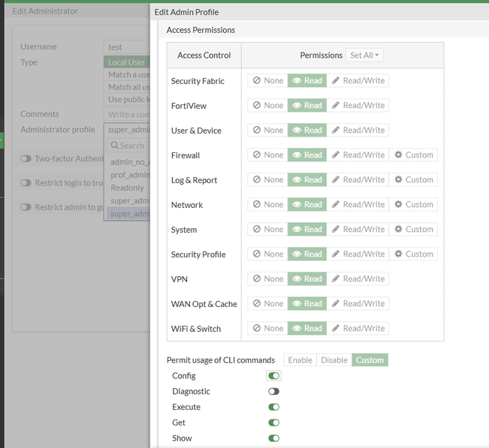Toggle the Diagnostic CLI switch
Image resolution: width=489 pixels, height=448 pixels.
click(273, 392)
